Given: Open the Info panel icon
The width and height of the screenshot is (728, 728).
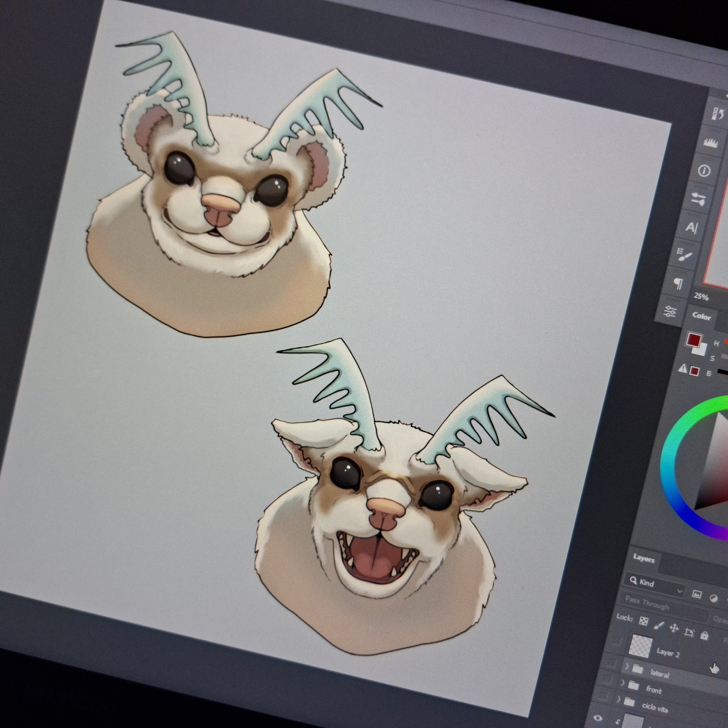Looking at the screenshot, I should pyautogui.click(x=704, y=171).
